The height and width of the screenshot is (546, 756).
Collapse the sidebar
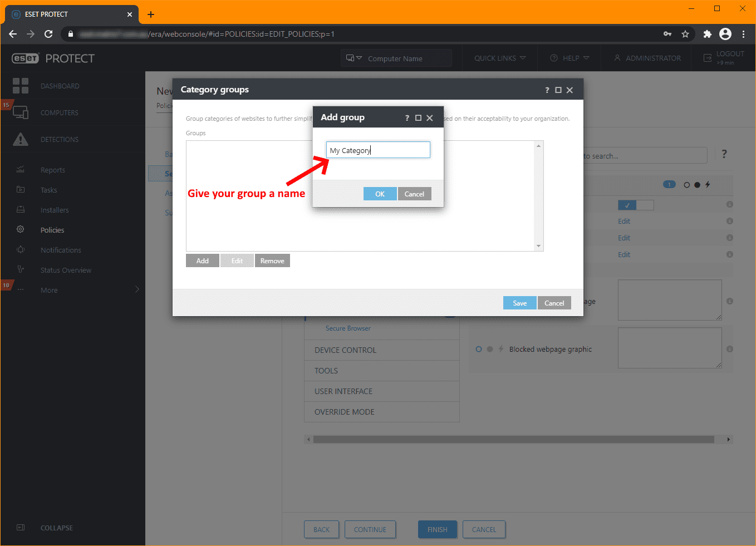point(56,528)
